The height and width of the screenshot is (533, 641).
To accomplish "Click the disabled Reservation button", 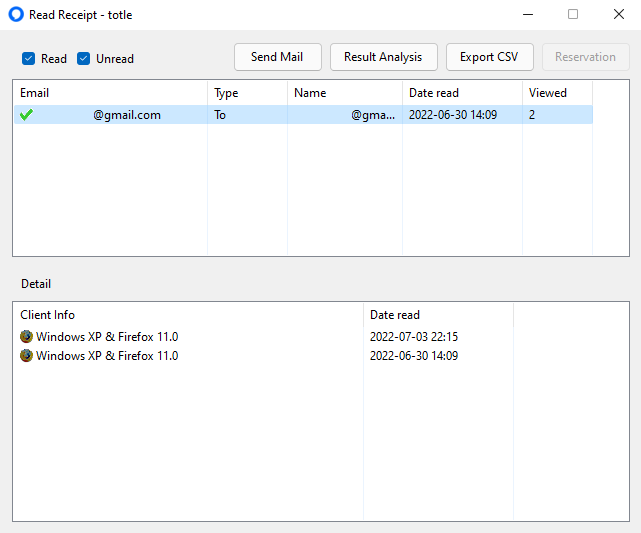I will [x=585, y=57].
